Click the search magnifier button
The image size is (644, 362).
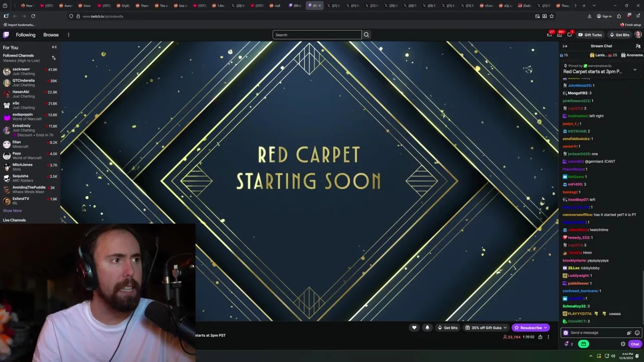[366, 35]
